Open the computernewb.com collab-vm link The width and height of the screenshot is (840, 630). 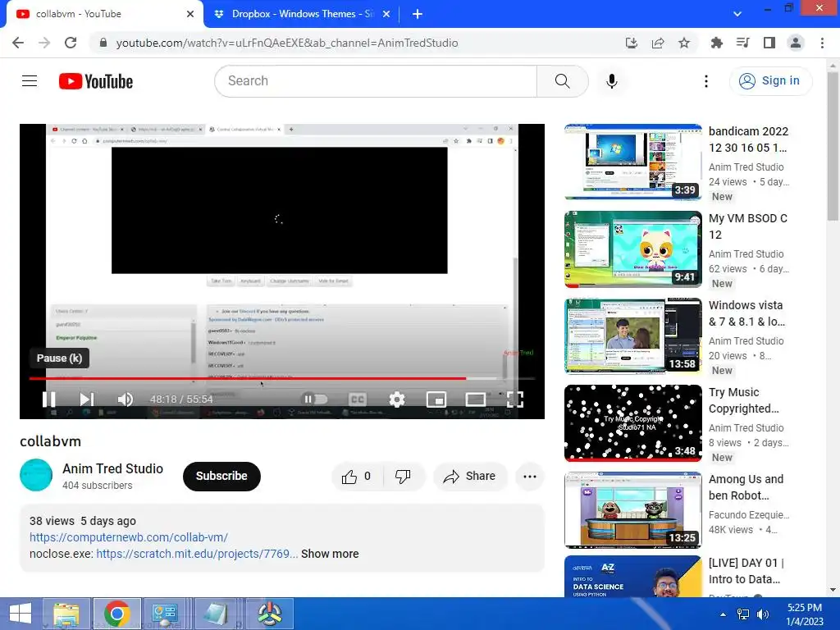(129, 537)
